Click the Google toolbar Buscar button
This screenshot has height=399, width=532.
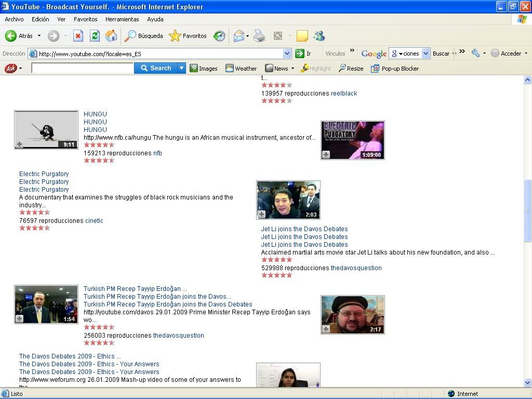(441, 54)
